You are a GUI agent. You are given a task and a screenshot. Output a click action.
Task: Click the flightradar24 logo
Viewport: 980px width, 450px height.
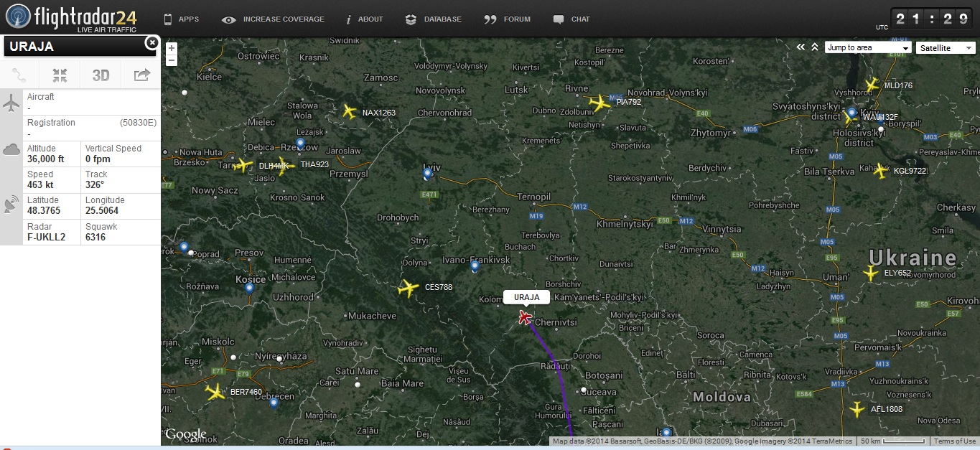coord(70,17)
